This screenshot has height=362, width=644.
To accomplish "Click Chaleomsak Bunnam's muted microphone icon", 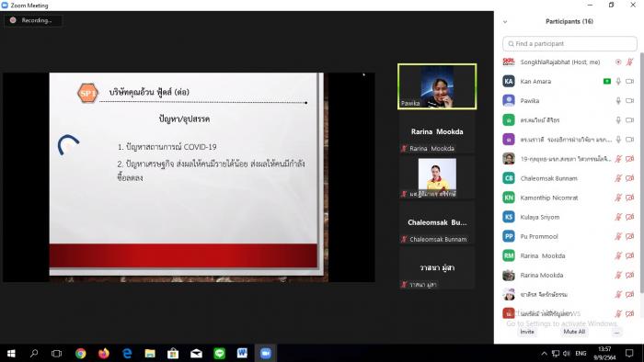I will [618, 178].
